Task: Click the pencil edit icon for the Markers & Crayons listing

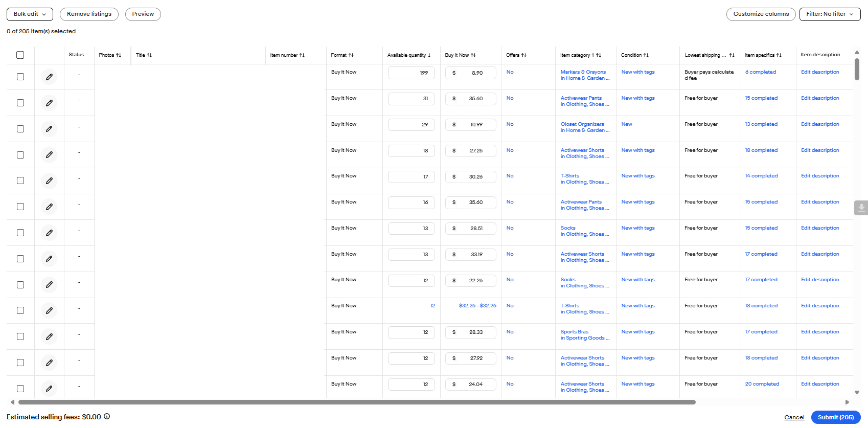Action: point(49,77)
